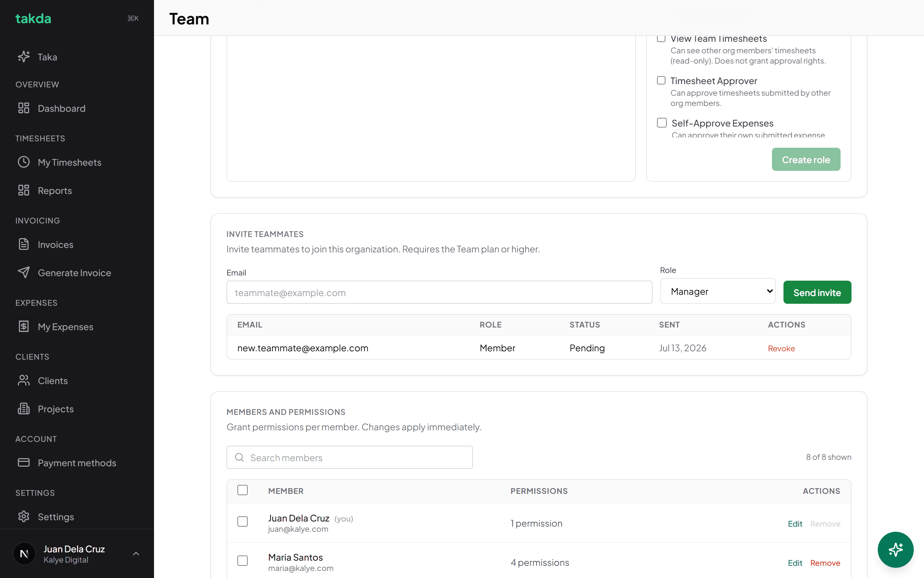
Task: Click the Create role button
Action: (x=806, y=159)
